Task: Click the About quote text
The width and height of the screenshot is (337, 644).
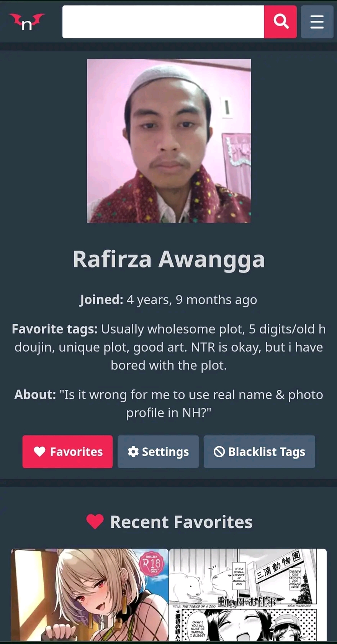Action: (x=169, y=403)
